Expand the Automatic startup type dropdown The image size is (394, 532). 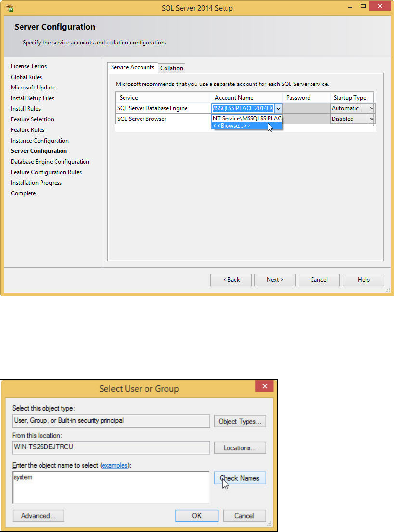pos(371,108)
